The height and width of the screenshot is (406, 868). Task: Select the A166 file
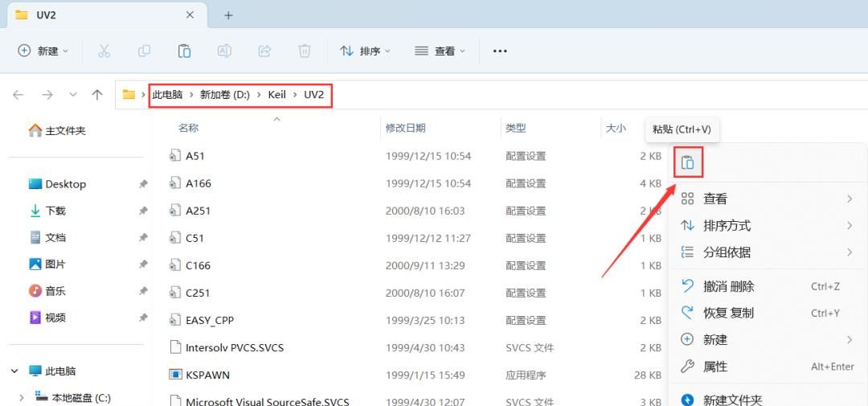(x=199, y=183)
